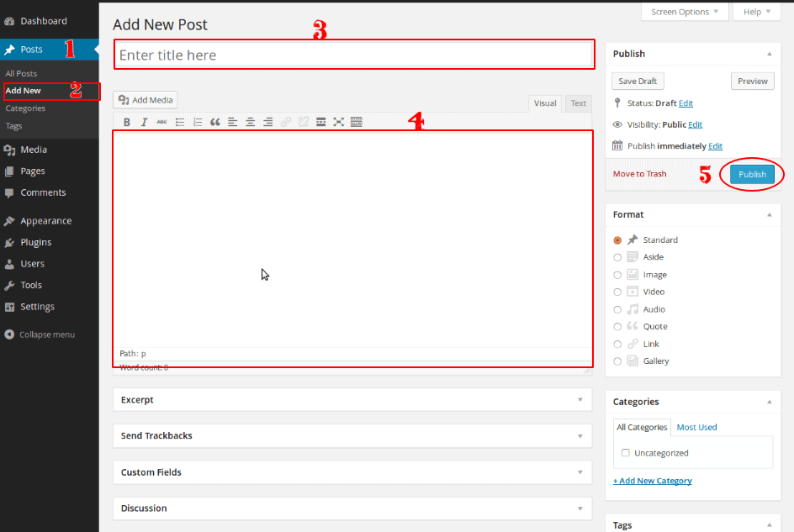Open All Categories tab
Viewport: 794px width, 532px height.
click(642, 427)
